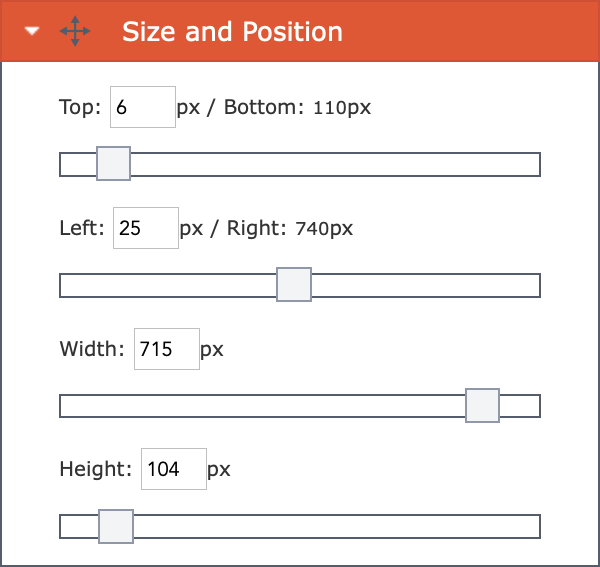
Task: Click Top slider track right of handle
Action: point(335,165)
